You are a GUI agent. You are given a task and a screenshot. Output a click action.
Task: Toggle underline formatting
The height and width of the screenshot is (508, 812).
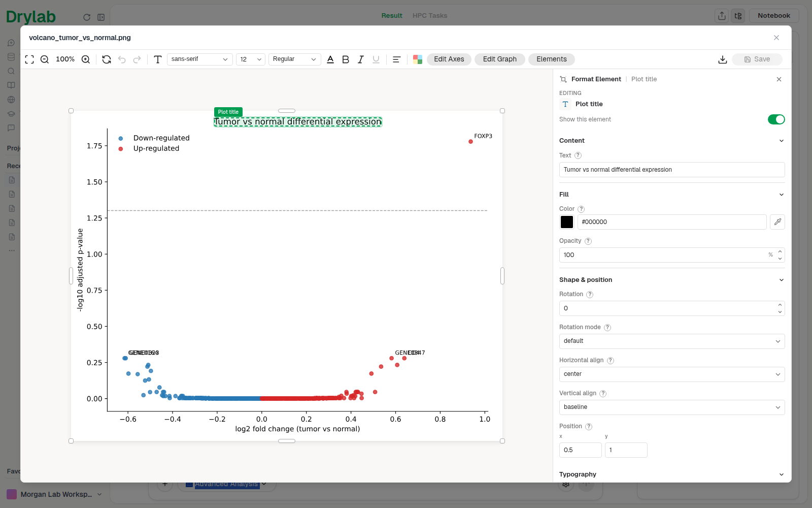point(376,59)
